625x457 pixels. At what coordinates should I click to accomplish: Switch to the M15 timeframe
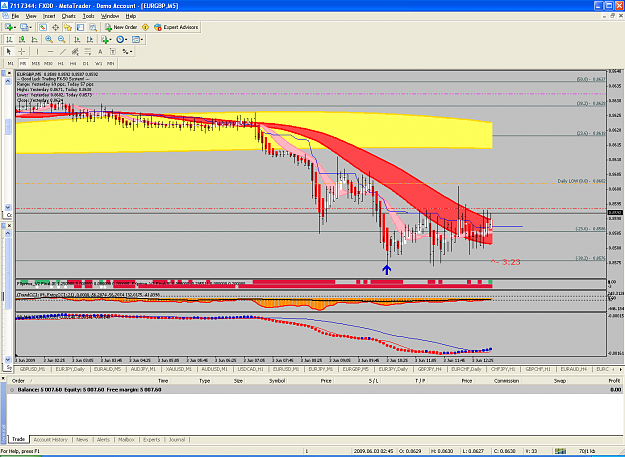(x=35, y=63)
